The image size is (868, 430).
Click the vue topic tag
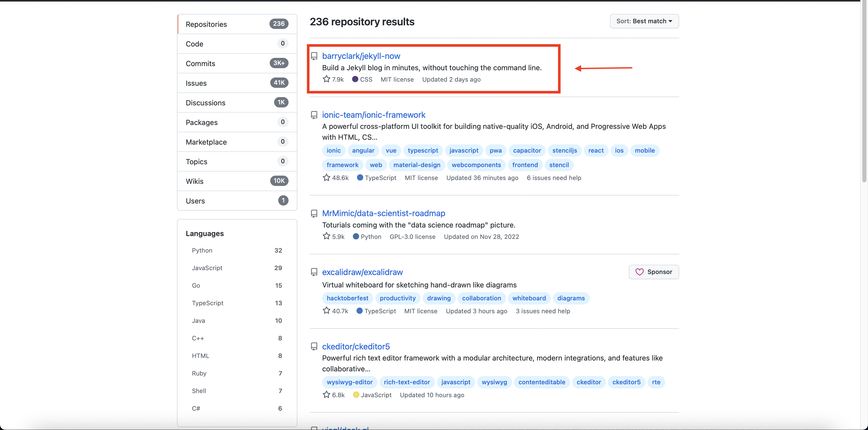(x=391, y=150)
